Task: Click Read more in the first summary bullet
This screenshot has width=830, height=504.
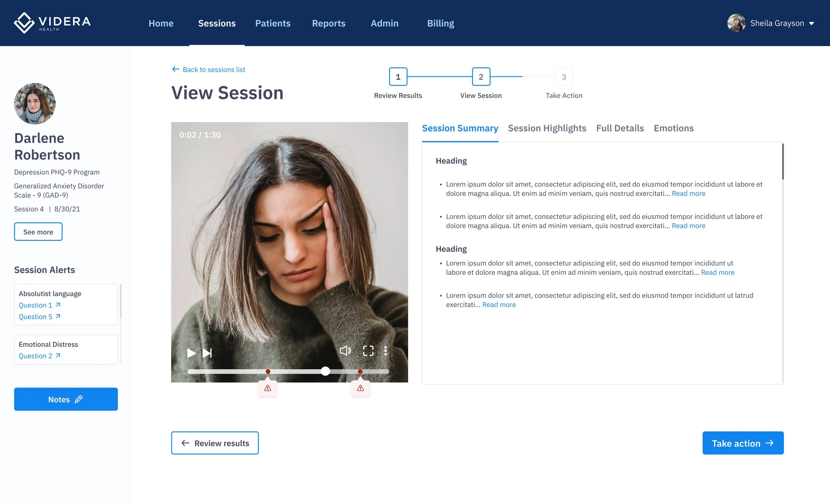Action: point(688,193)
